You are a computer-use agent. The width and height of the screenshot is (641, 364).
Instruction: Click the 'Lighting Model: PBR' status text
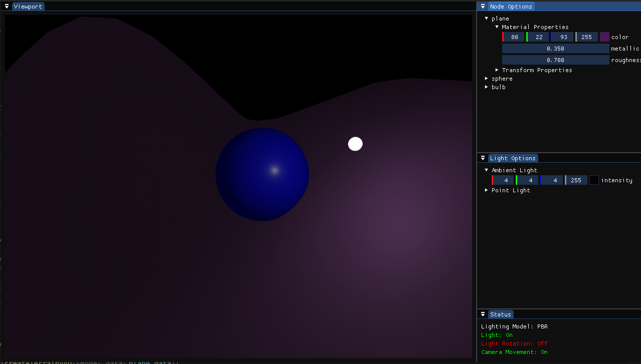coord(515,326)
